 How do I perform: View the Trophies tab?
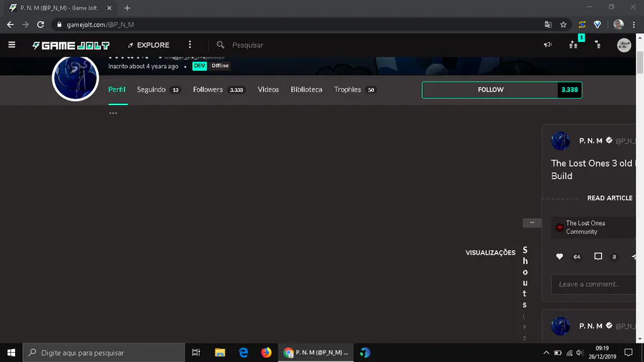[x=355, y=89]
